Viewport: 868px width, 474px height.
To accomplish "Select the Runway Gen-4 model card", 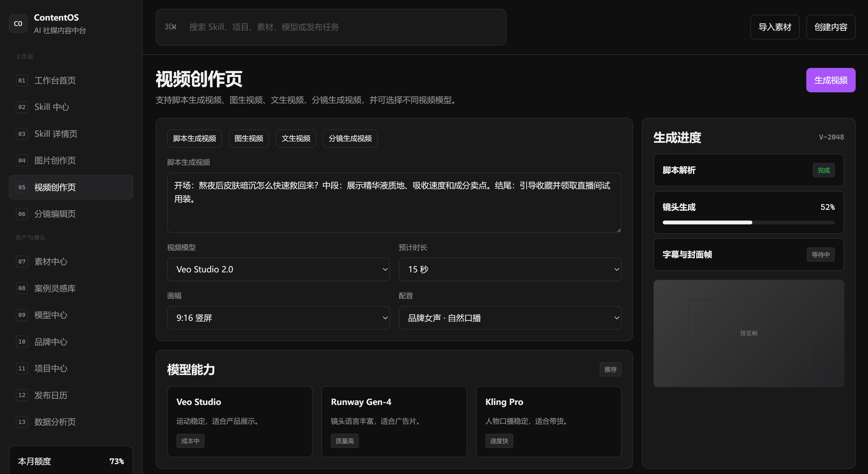I will (x=394, y=421).
